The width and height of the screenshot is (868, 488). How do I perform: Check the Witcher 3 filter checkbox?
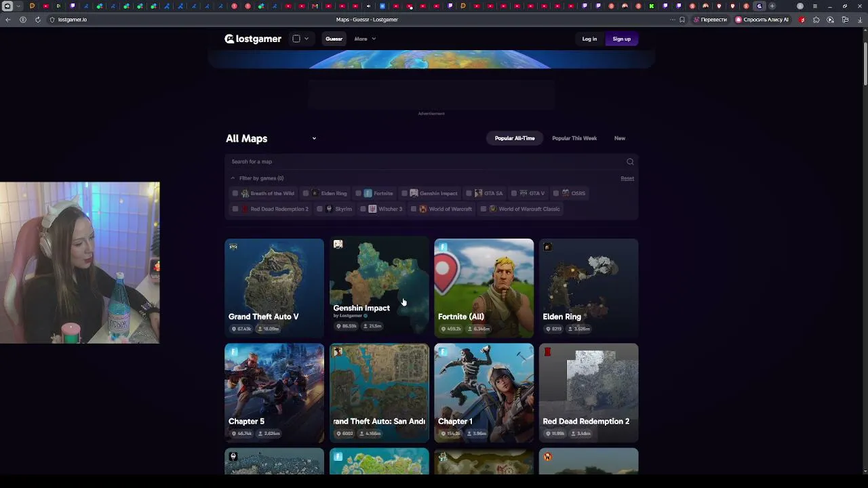363,209
